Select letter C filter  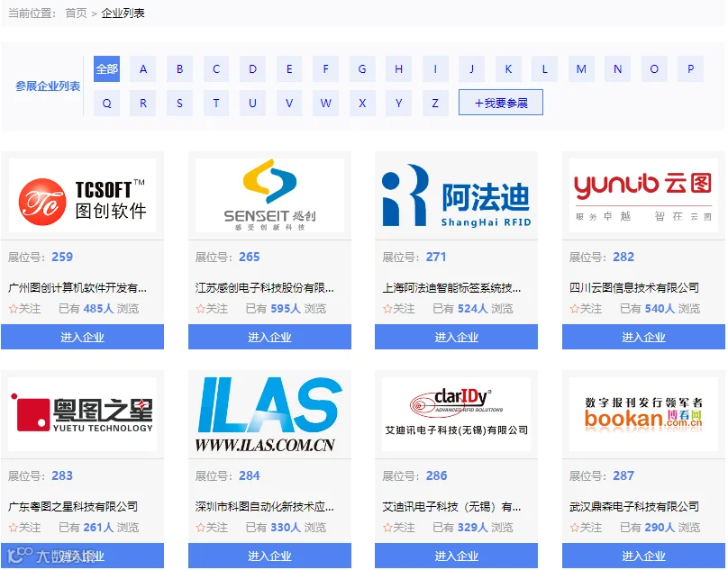coord(216,69)
